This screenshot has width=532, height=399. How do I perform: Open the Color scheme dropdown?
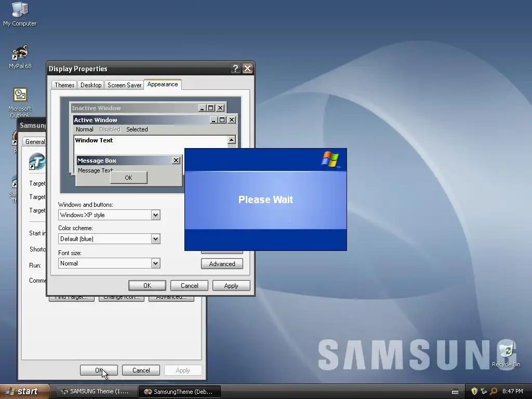[155, 239]
